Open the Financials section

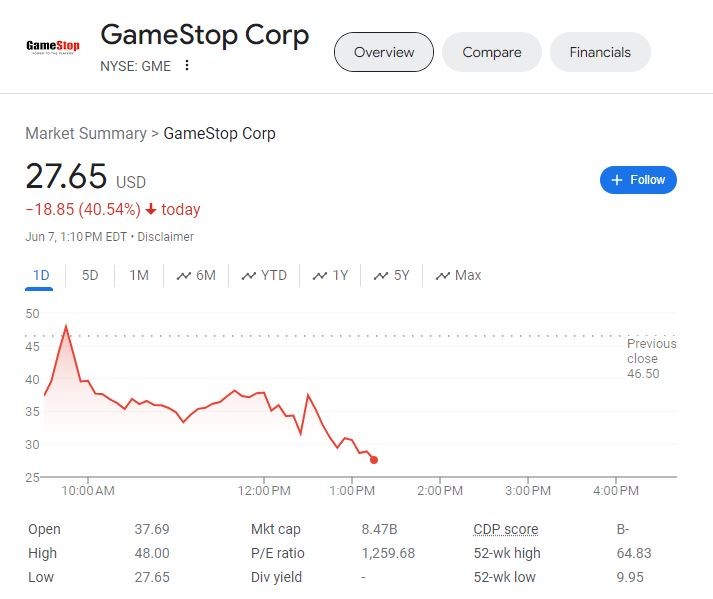tap(600, 52)
